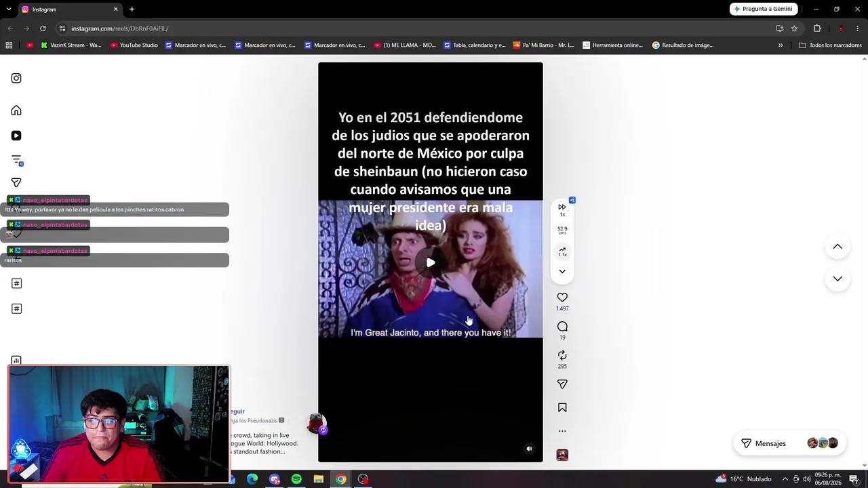Viewport: 868px width, 488px height.
Task: Open the VazinK Stream bookmark
Action: 71,45
